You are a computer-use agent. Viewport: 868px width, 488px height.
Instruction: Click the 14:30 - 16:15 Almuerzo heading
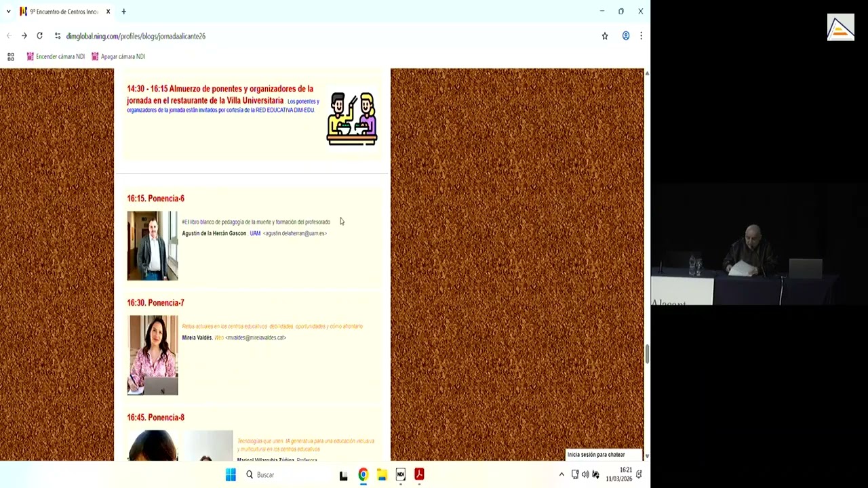pyautogui.click(x=220, y=94)
